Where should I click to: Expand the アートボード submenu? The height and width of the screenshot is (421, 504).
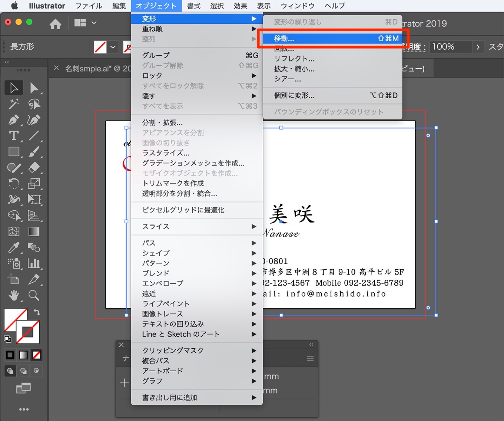(197, 371)
